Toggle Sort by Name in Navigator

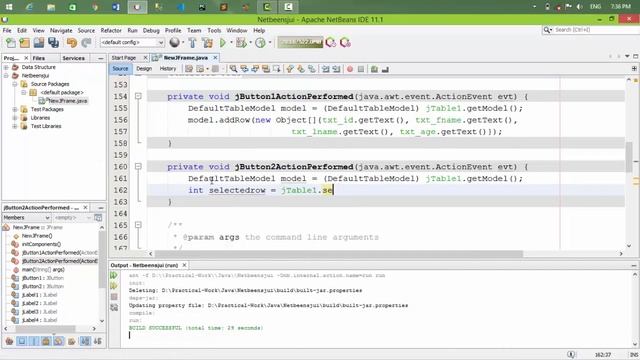coord(85,341)
